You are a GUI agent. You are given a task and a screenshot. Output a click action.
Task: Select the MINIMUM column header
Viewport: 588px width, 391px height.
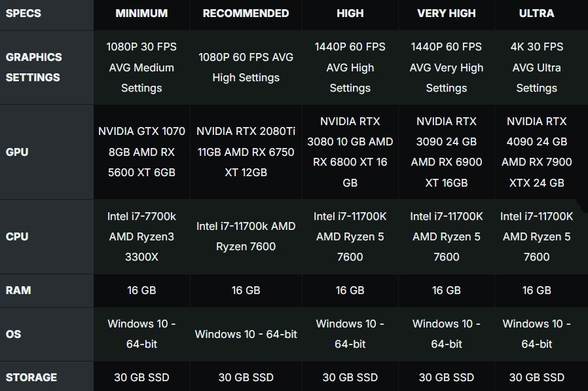[x=141, y=13]
